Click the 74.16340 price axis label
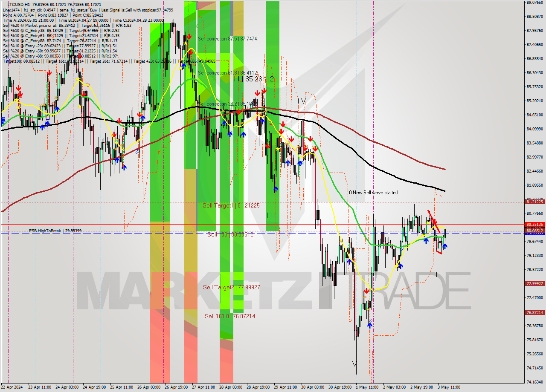 tap(534, 382)
